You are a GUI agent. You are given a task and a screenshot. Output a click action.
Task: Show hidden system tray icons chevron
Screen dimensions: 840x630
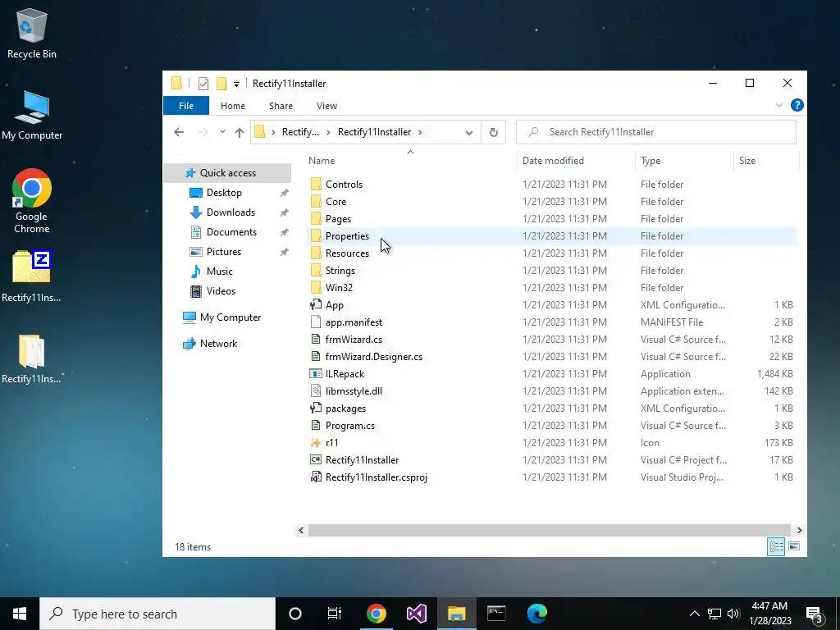coord(694,614)
